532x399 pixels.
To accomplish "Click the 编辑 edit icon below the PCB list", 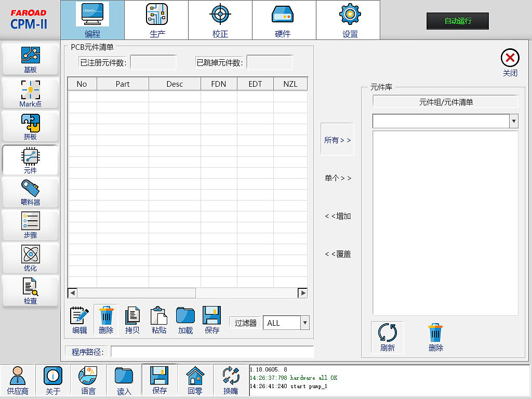I will 78,319.
